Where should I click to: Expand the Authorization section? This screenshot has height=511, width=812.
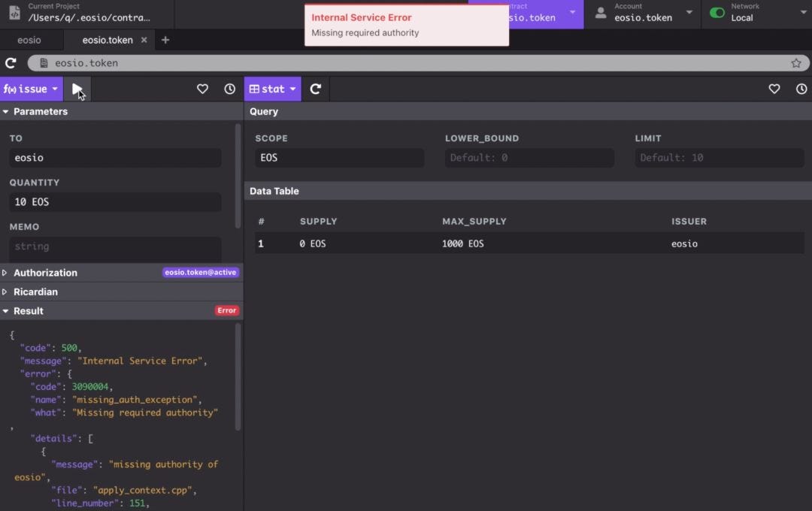pos(5,273)
